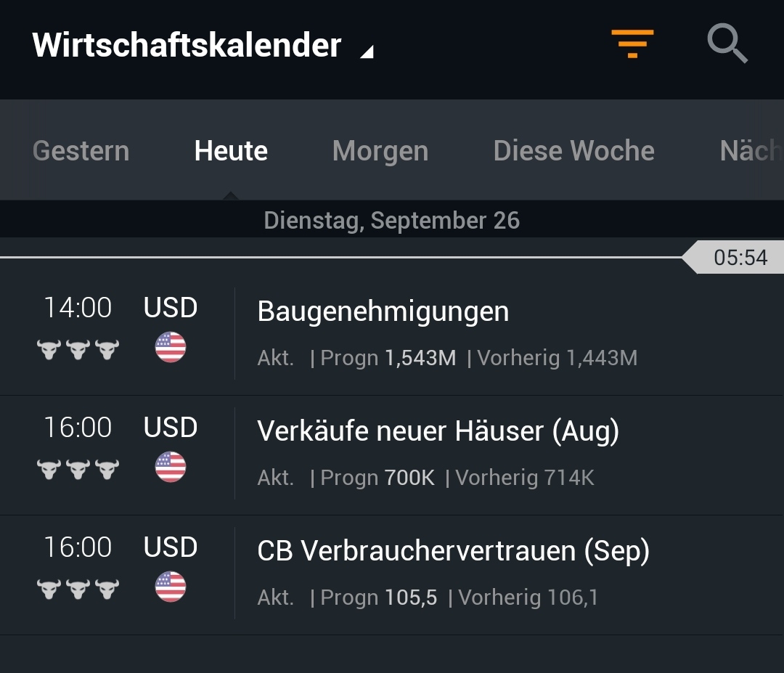This screenshot has width=784, height=673.
Task: Tap the search magnifier icon
Action: (727, 44)
